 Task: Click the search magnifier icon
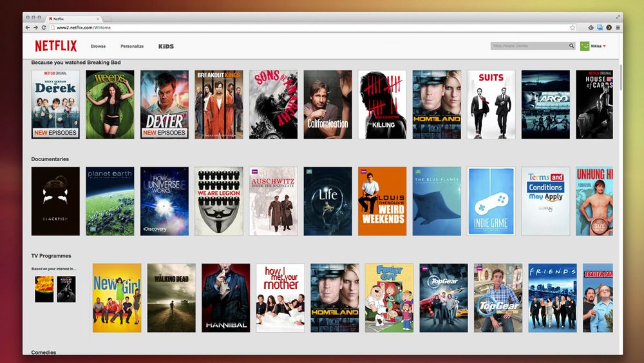click(571, 46)
